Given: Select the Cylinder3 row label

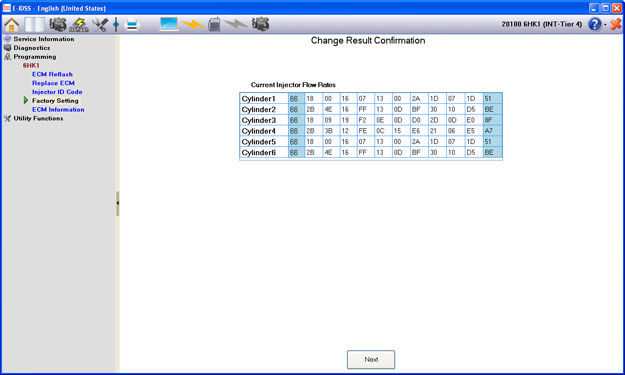Looking at the screenshot, I should point(259,120).
